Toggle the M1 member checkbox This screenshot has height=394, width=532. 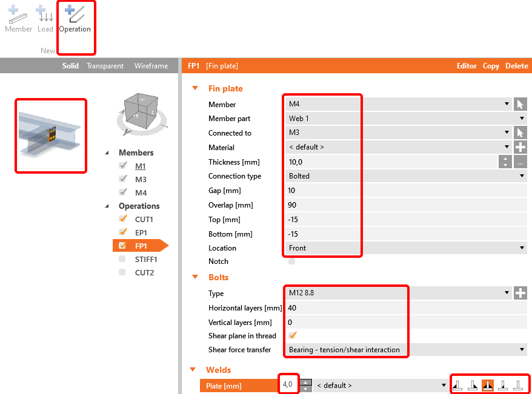[123, 166]
